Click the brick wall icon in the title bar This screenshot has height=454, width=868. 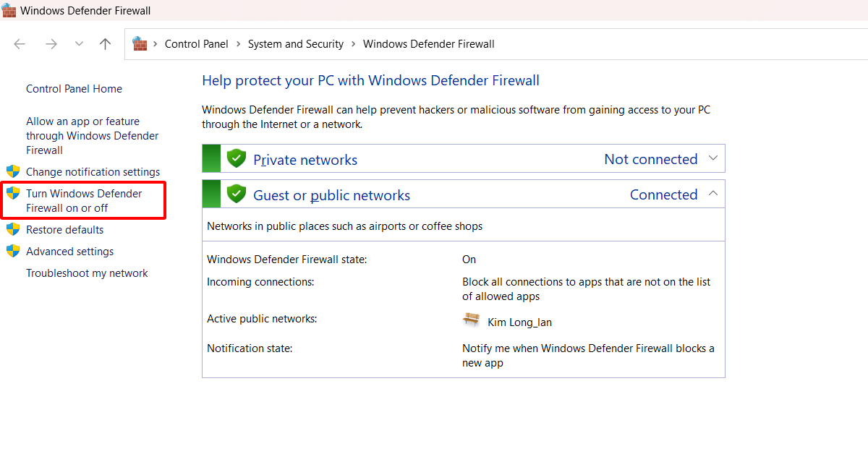click(x=10, y=10)
